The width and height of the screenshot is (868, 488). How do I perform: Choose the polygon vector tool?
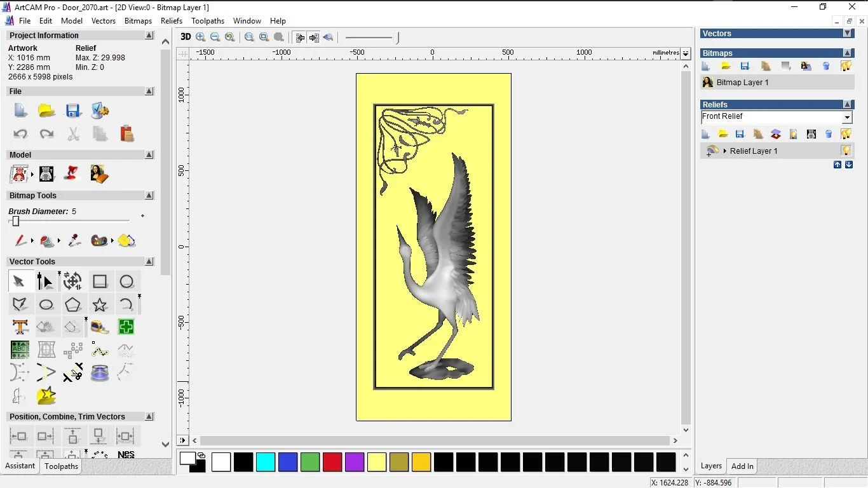73,305
